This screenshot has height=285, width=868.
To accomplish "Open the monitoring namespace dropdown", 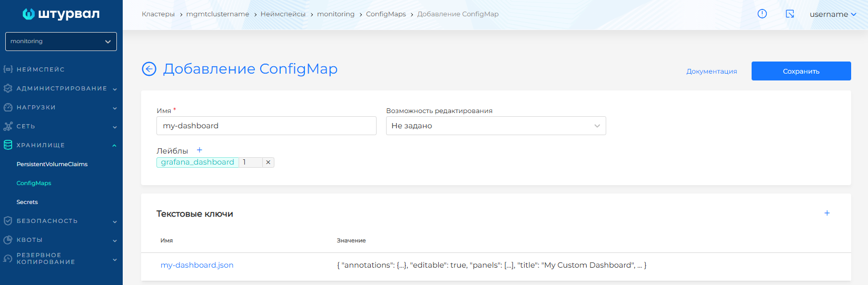I will [61, 42].
